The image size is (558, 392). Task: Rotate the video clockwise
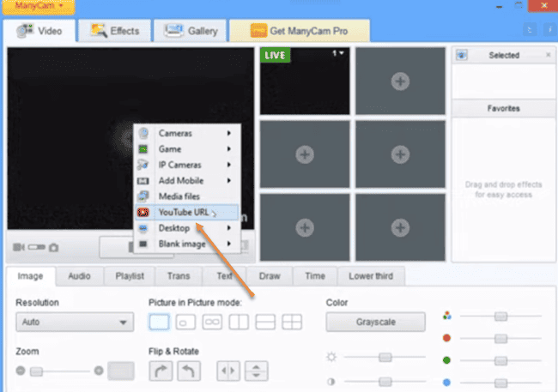(x=161, y=371)
